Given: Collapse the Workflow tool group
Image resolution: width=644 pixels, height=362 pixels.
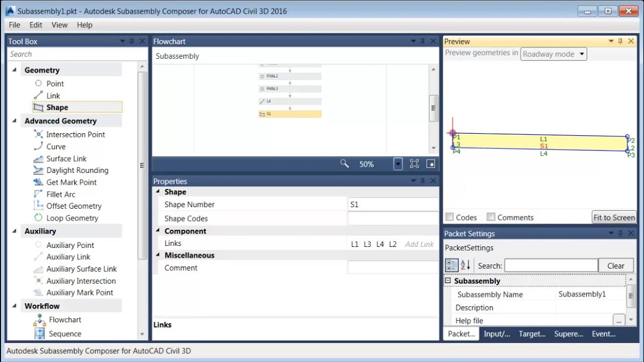Looking at the screenshot, I should (14, 306).
